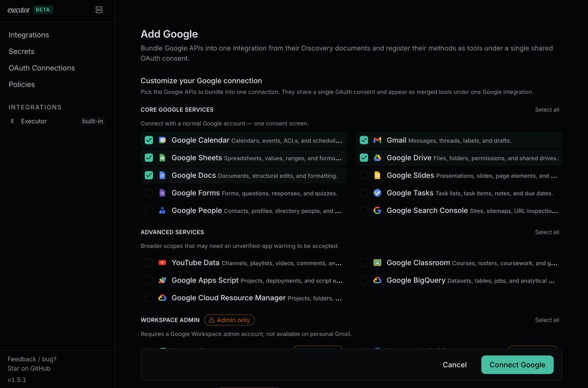Click the Google Cloud Resource Manager icon
The width and height of the screenshot is (588, 388).
[162, 298]
